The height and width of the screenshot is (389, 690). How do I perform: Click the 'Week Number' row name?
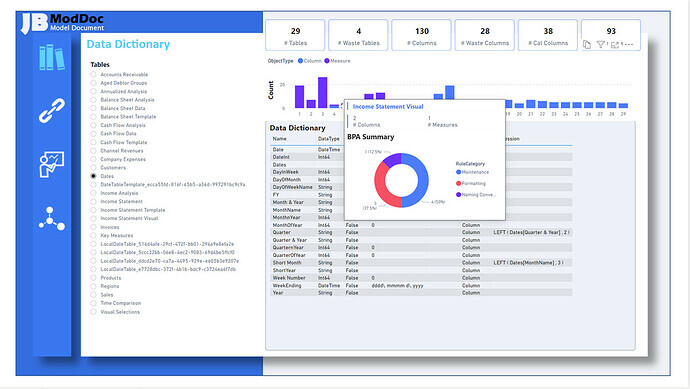289,278
